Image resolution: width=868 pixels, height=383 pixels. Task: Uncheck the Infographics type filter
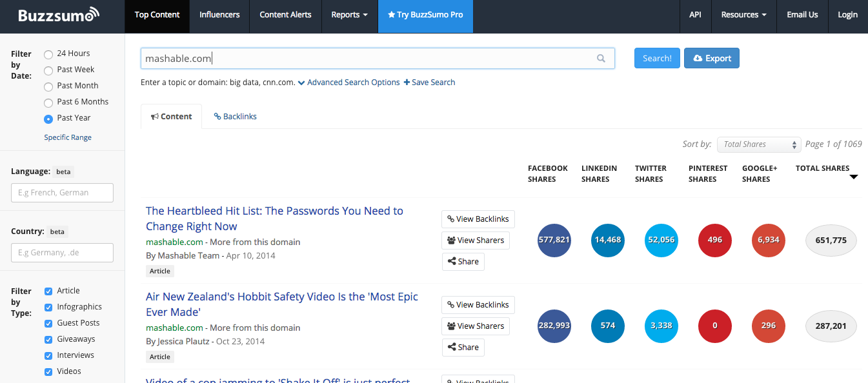[x=48, y=307]
